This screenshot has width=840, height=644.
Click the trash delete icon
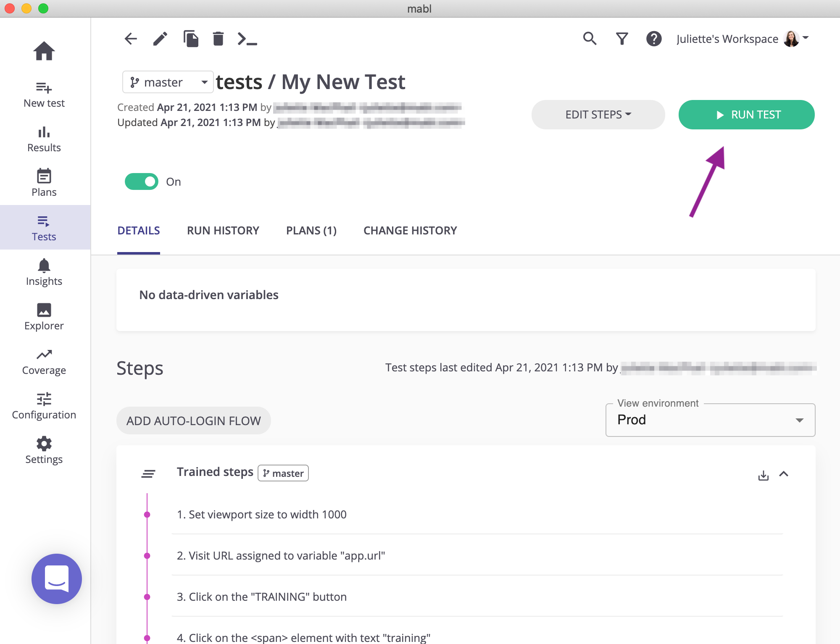(x=218, y=39)
